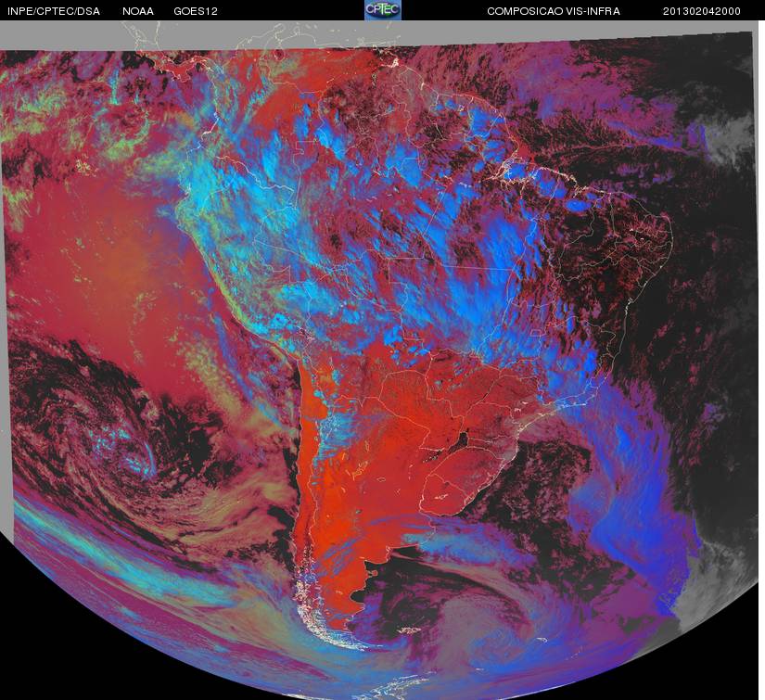
Task: Click the CPTEC logo in the header
Action: point(383,10)
